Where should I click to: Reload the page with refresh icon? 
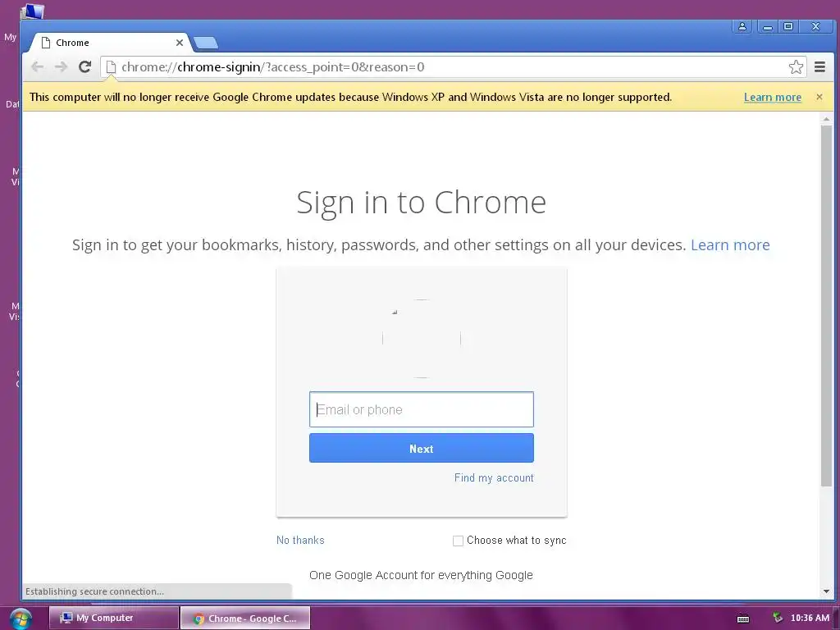click(x=84, y=67)
